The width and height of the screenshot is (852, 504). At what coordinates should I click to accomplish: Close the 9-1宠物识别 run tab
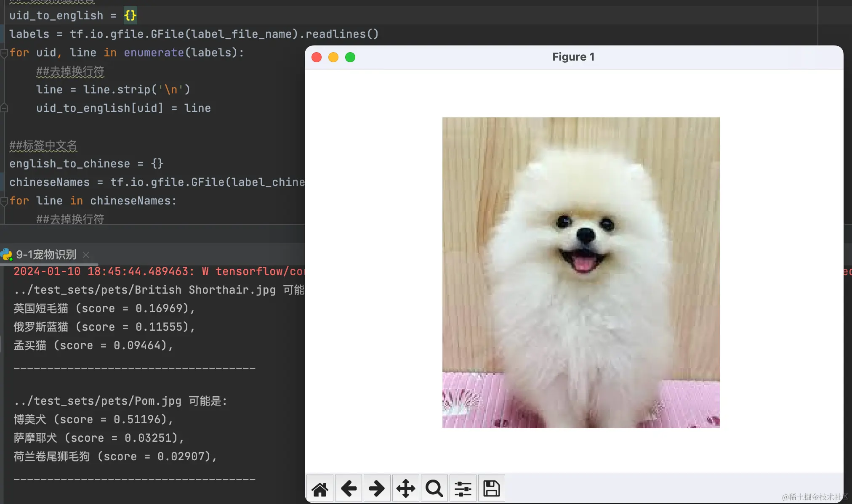coord(86,255)
